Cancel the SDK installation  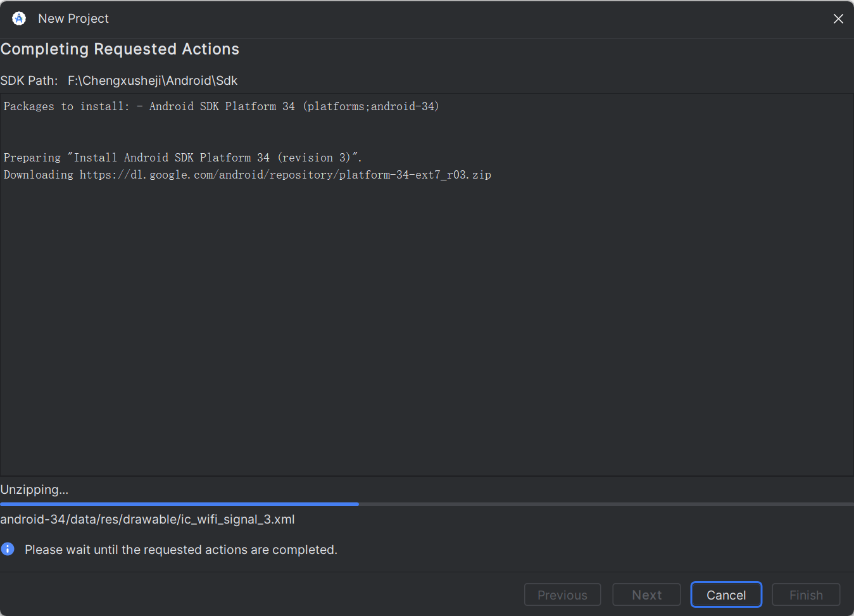coord(726,594)
